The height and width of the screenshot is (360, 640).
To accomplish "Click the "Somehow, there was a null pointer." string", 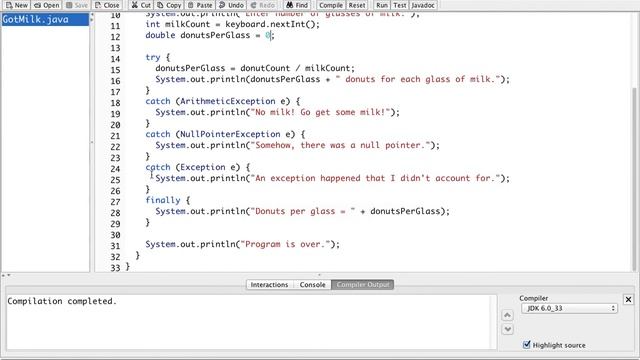I will (x=340, y=145).
